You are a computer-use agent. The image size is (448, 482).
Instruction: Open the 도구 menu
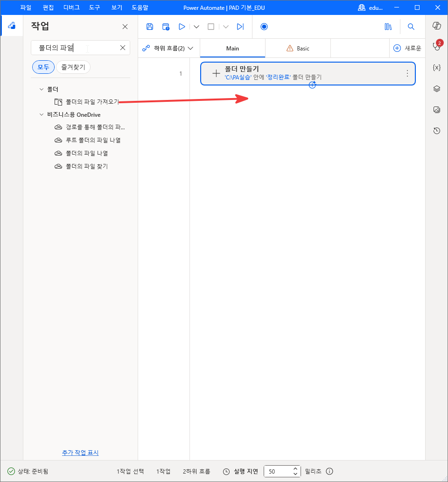95,7
